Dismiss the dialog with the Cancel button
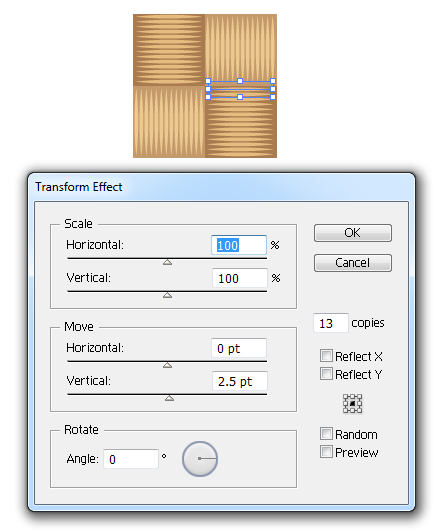437x532 pixels. coord(353,263)
